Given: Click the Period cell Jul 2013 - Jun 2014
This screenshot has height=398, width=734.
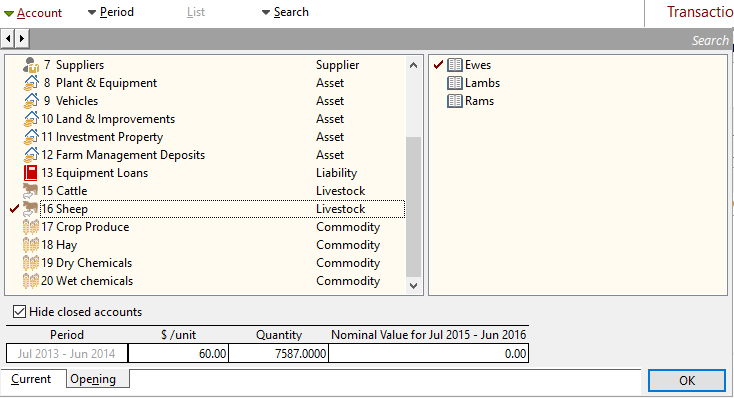Looking at the screenshot, I should pos(66,354).
